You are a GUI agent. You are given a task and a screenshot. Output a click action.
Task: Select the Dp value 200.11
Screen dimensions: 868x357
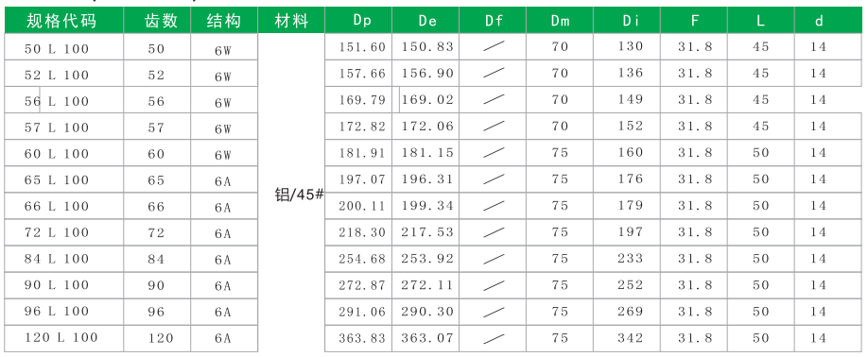click(x=358, y=206)
